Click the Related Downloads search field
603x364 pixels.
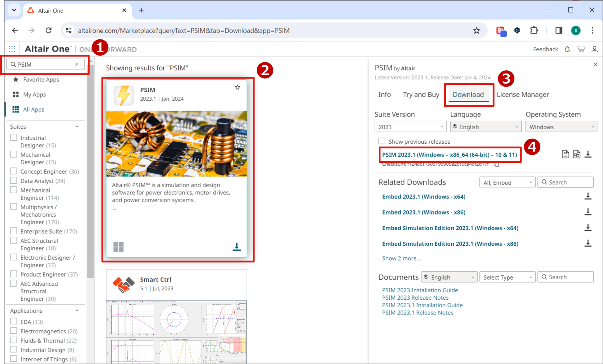(x=565, y=182)
